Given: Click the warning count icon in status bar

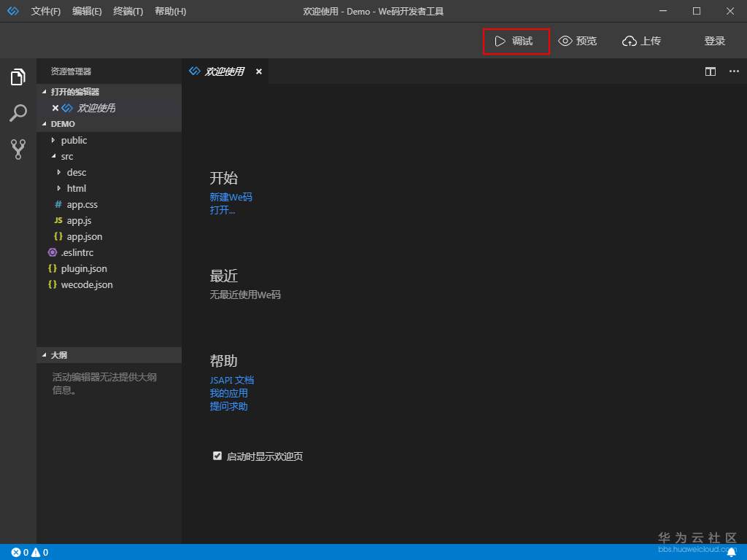Looking at the screenshot, I should tap(36, 553).
